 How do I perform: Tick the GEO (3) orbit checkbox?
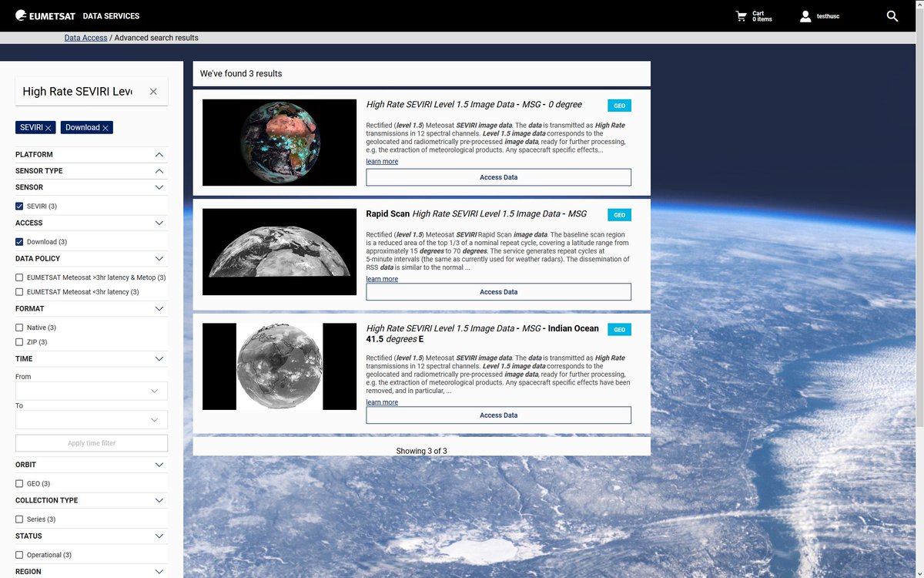click(x=19, y=484)
